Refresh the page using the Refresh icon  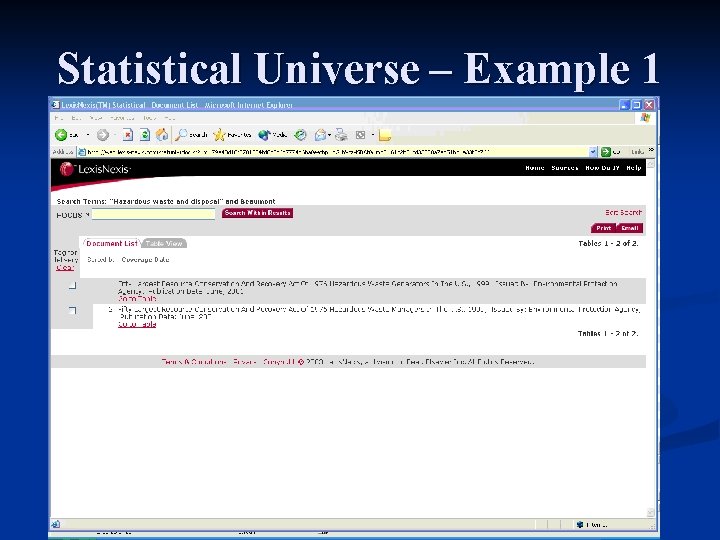point(145,135)
